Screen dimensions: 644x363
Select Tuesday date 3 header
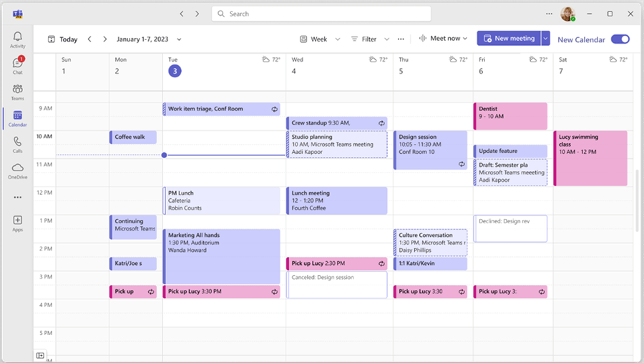(x=175, y=71)
